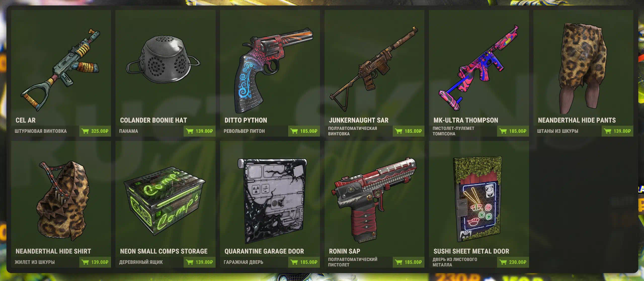Click the Colander Boonie Hat cart button
644x281 pixels.
pos(199,131)
